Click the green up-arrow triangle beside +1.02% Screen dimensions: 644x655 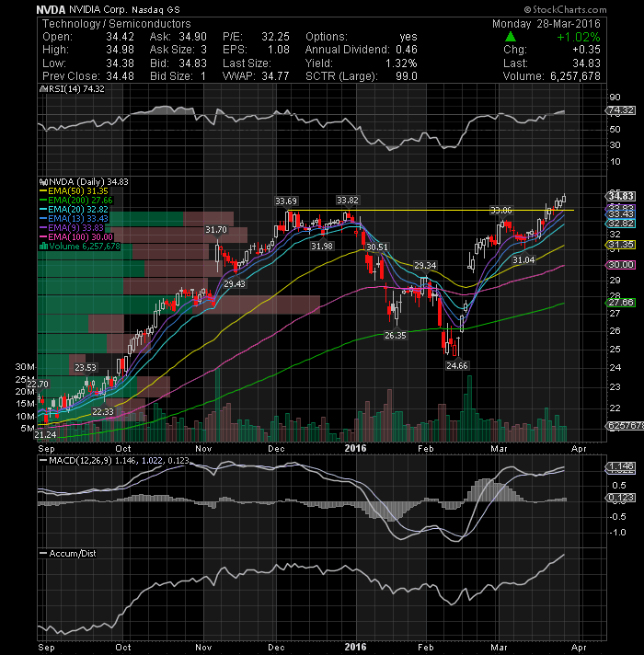[511, 37]
